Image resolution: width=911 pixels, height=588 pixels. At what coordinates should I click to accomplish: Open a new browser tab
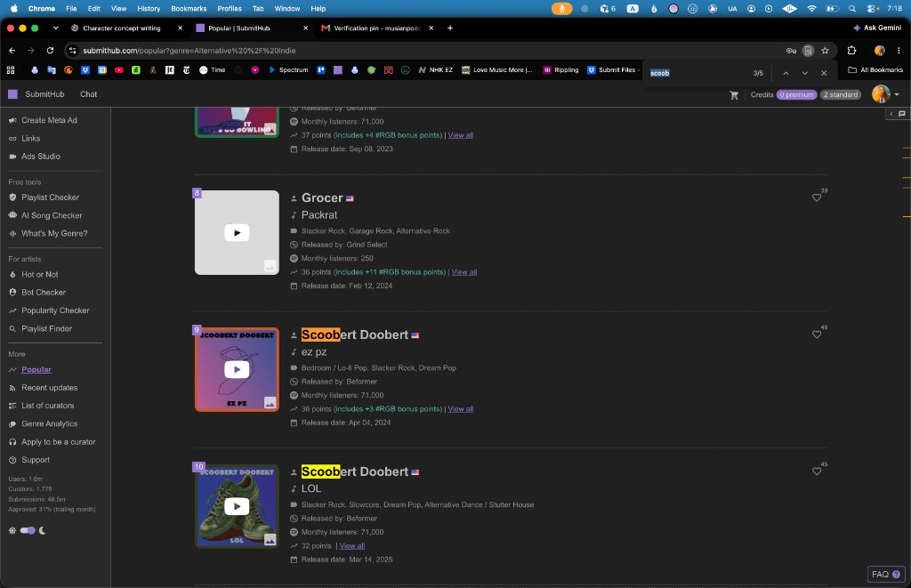click(449, 28)
